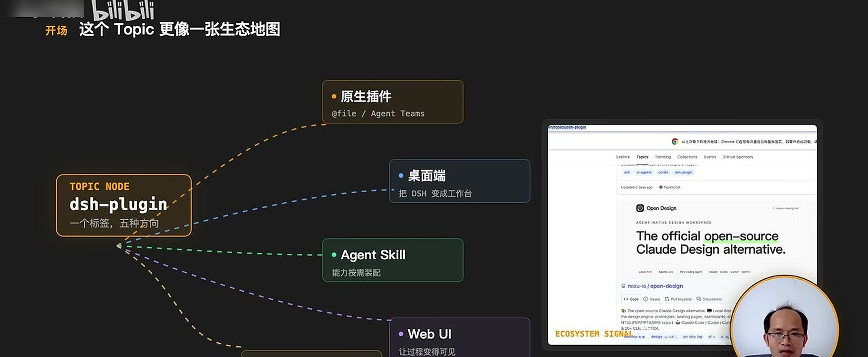Open the Discussions tab label

point(712,299)
